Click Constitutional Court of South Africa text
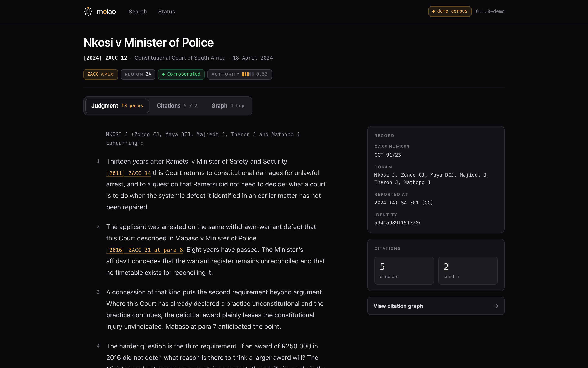Image resolution: width=588 pixels, height=368 pixels. point(180,58)
